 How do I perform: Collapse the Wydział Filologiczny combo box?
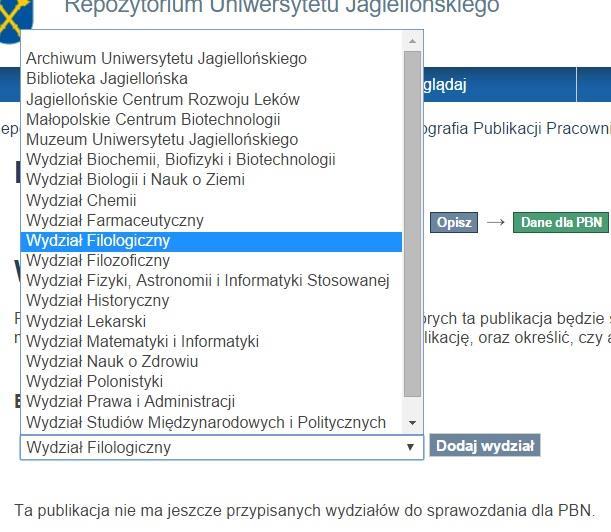[222, 447]
